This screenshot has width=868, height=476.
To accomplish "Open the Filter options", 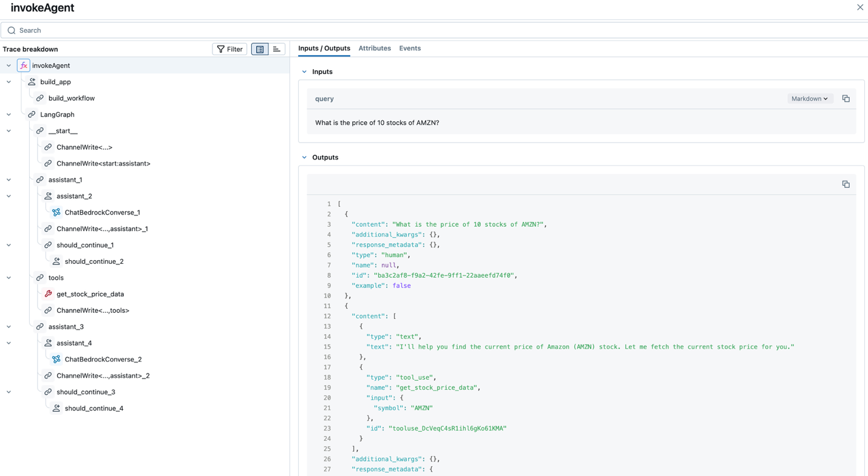I will click(x=229, y=49).
